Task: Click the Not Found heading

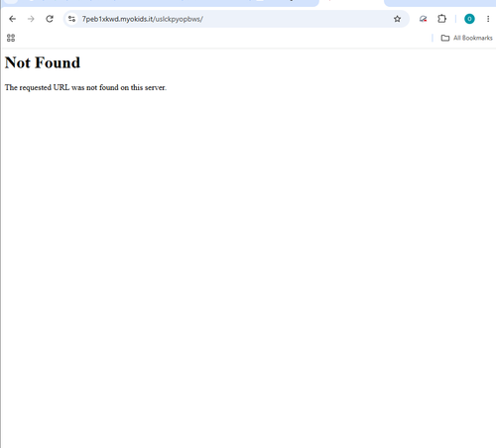Action: tap(43, 62)
